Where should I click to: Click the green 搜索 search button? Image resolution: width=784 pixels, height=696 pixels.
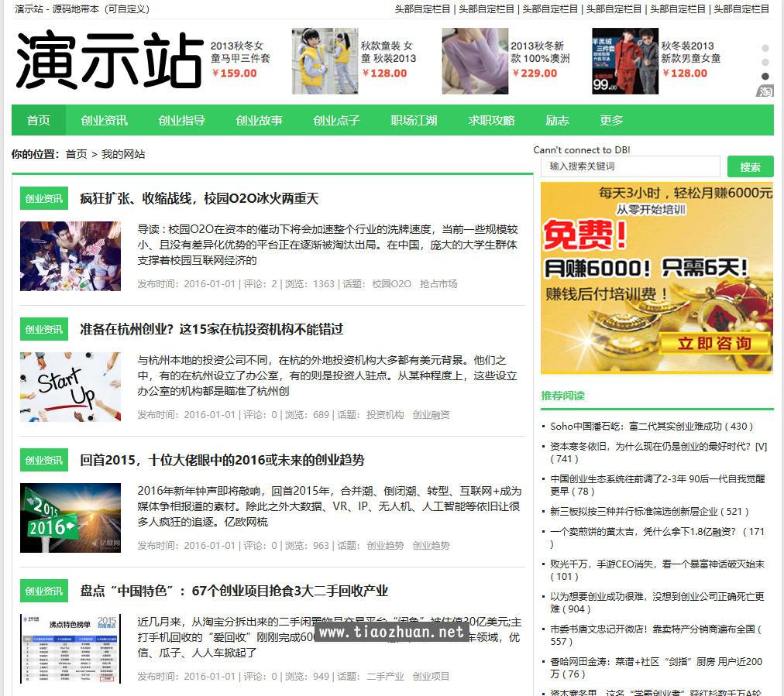click(x=750, y=167)
